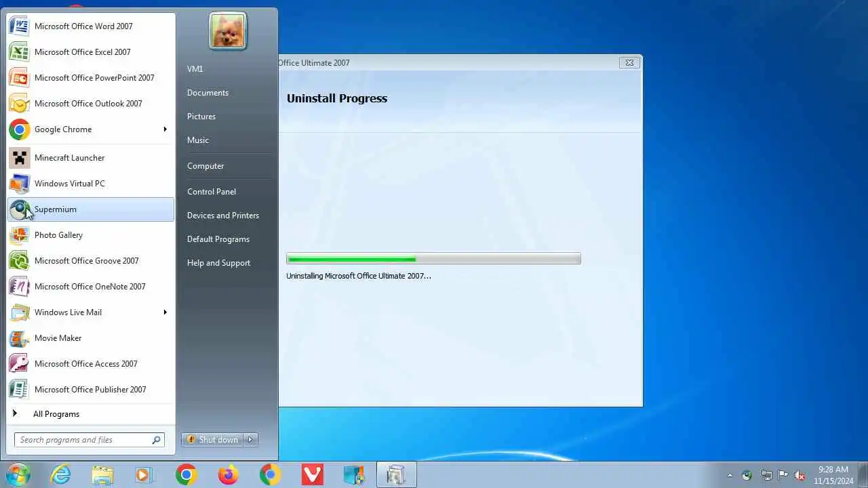Click the Shut down button
The height and width of the screenshot is (488, 868).
tap(213, 440)
